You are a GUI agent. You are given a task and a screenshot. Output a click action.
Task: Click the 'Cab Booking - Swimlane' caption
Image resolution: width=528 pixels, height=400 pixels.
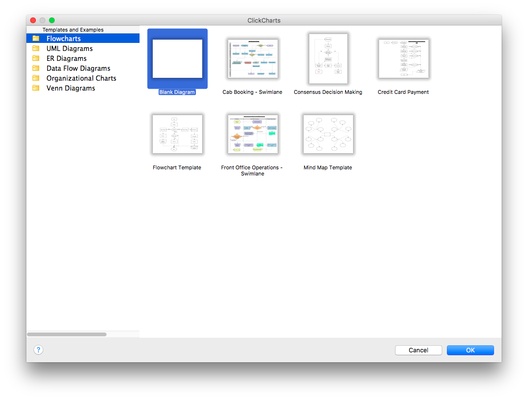coord(252,92)
